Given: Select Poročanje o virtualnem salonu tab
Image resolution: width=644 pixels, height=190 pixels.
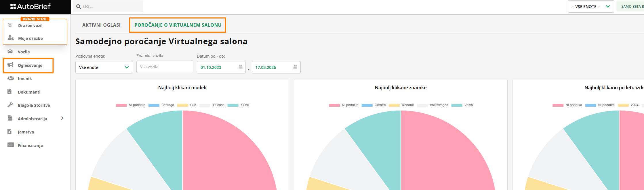Looking at the screenshot, I should (x=178, y=25).
